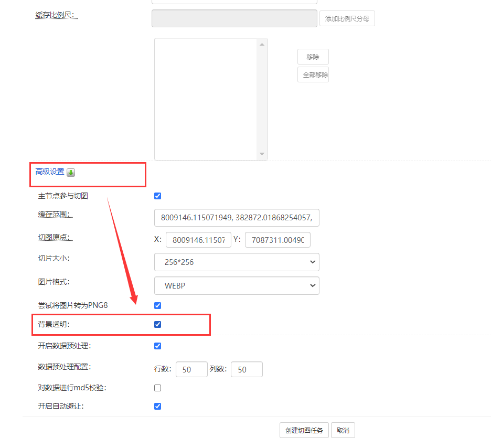The height and width of the screenshot is (448, 491).
Task: Click the 全部移除 button
Action: point(313,74)
